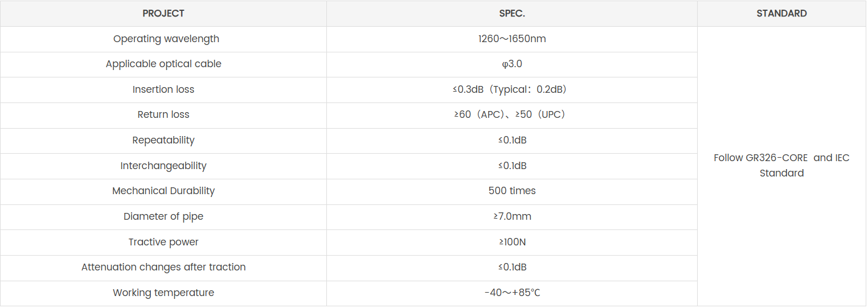Select the Operating wavelength row label
The image size is (868, 308).
(166, 39)
